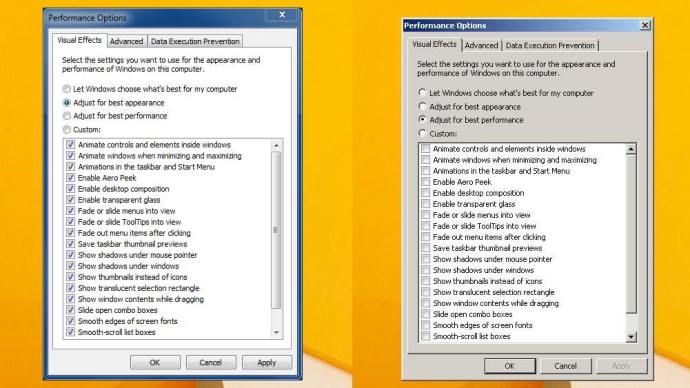The width and height of the screenshot is (690, 388).
Task: Check Enable transparent glass in right dialog
Action: tap(426, 204)
